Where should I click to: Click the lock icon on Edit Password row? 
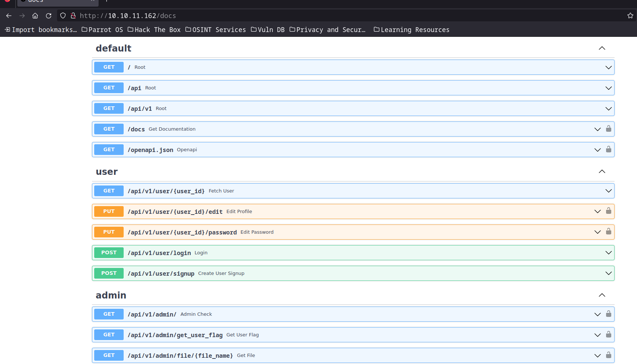[609, 232]
